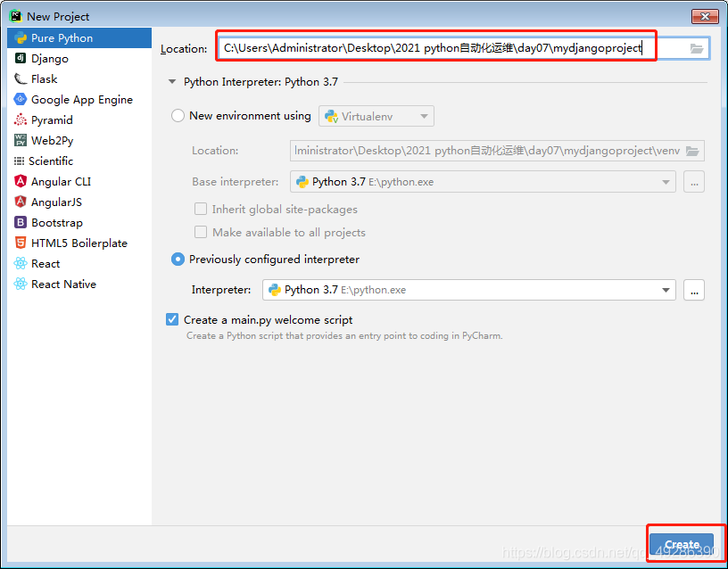Select the Pyramid project type
728x569 pixels.
point(79,120)
